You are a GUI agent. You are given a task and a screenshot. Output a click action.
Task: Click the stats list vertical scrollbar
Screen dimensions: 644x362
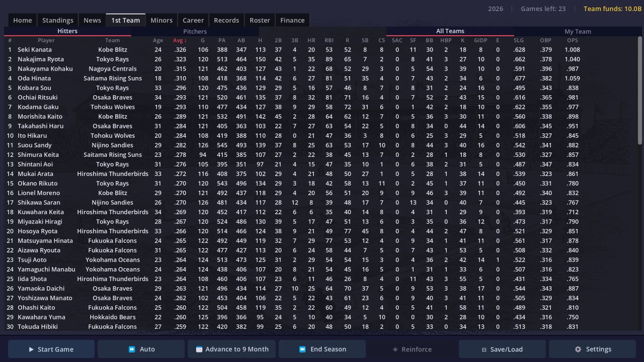click(640, 90)
